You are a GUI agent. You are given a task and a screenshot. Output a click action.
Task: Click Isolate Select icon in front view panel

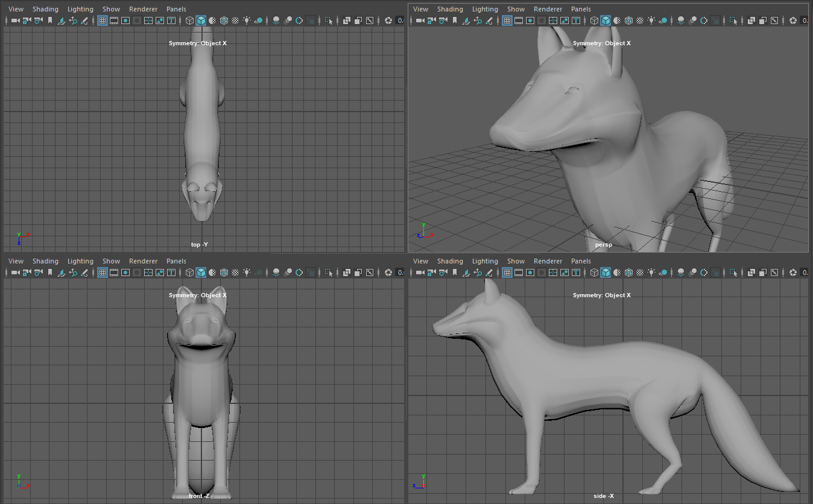coord(329,272)
